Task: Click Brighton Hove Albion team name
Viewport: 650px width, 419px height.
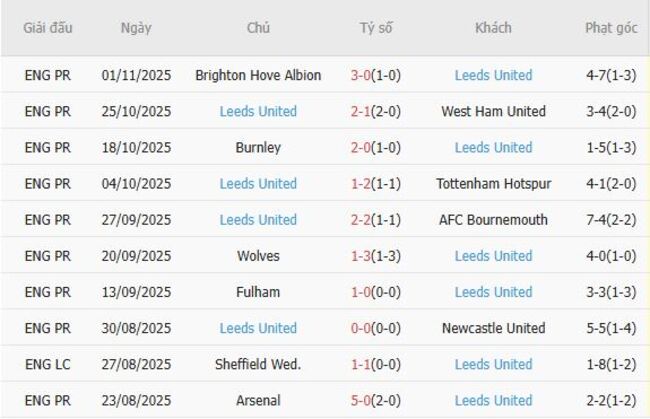Action: [258, 75]
